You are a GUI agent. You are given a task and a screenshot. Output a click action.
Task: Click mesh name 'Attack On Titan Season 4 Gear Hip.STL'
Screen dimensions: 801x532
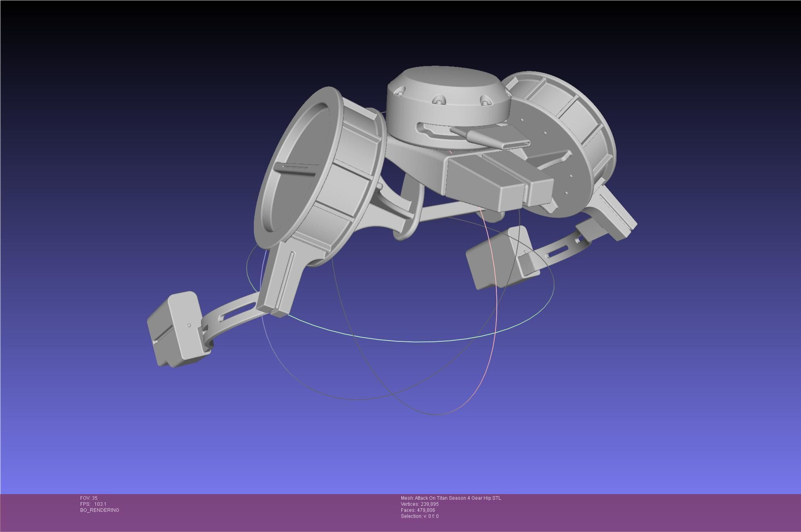click(458, 498)
